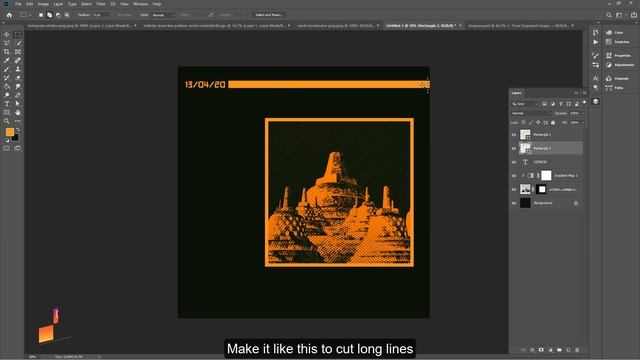Select the Path Selection tool
This screenshot has height=360, width=640.
(x=18, y=104)
